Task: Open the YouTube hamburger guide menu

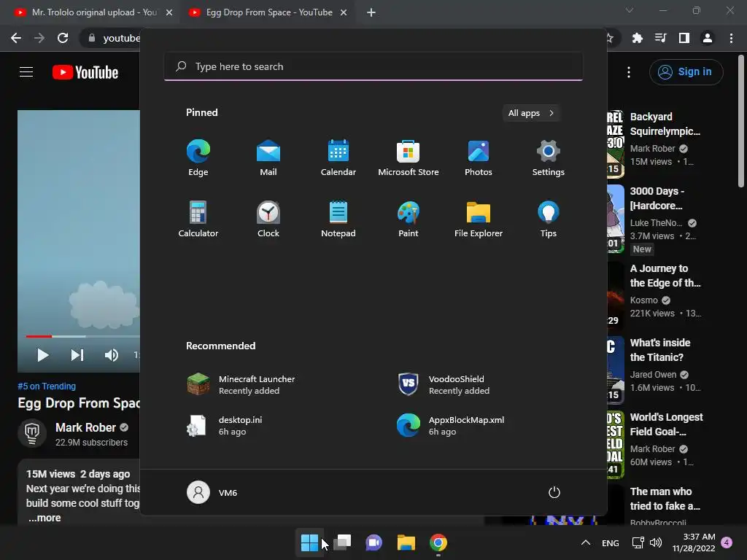Action: coord(26,72)
